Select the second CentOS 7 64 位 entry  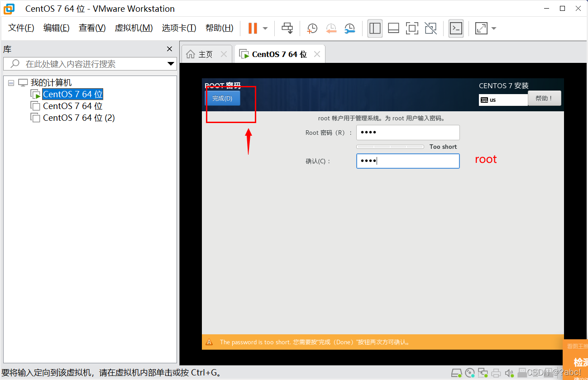pyautogui.click(x=72, y=106)
